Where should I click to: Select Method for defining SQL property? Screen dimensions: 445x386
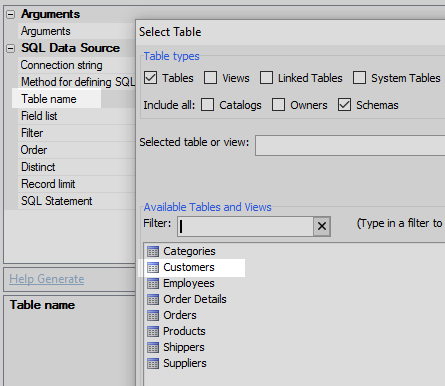click(x=77, y=82)
